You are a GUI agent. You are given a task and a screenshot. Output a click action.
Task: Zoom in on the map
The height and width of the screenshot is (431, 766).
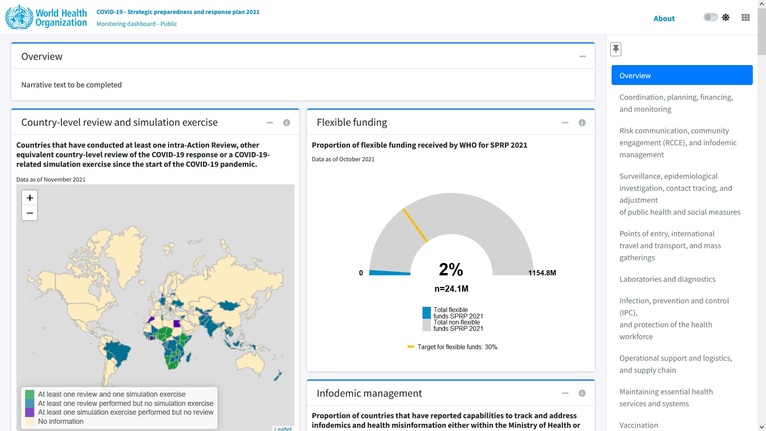30,198
